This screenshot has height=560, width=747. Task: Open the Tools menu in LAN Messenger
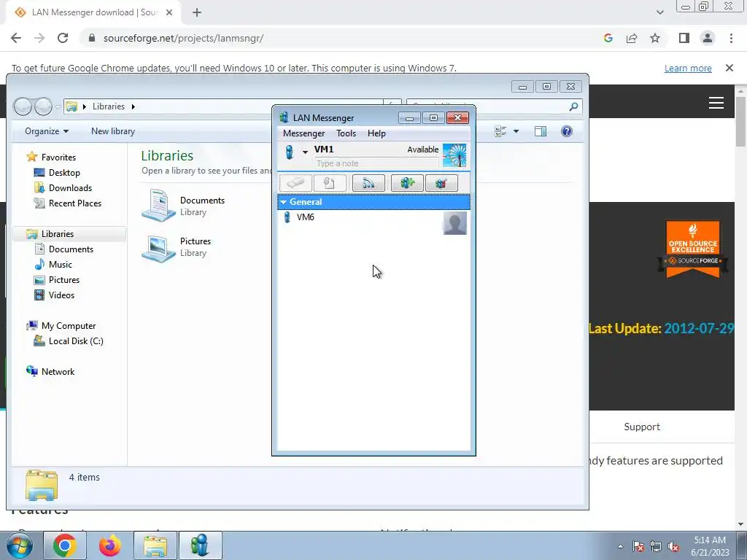(347, 133)
